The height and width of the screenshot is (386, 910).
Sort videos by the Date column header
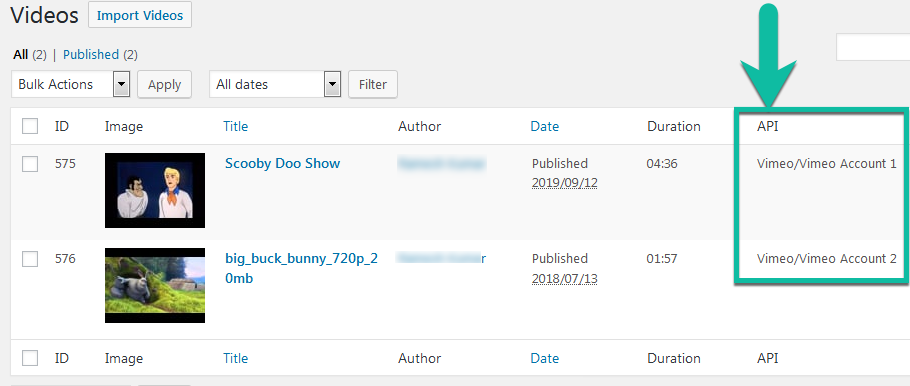point(544,126)
